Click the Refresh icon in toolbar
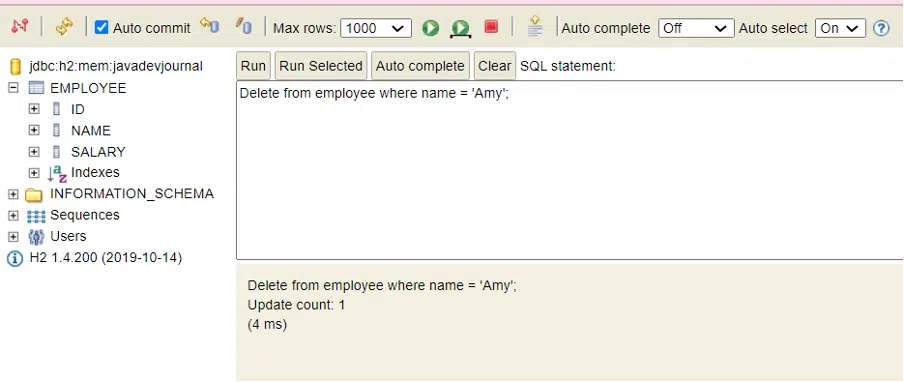Screen dimensions: 904x382 [x=64, y=27]
